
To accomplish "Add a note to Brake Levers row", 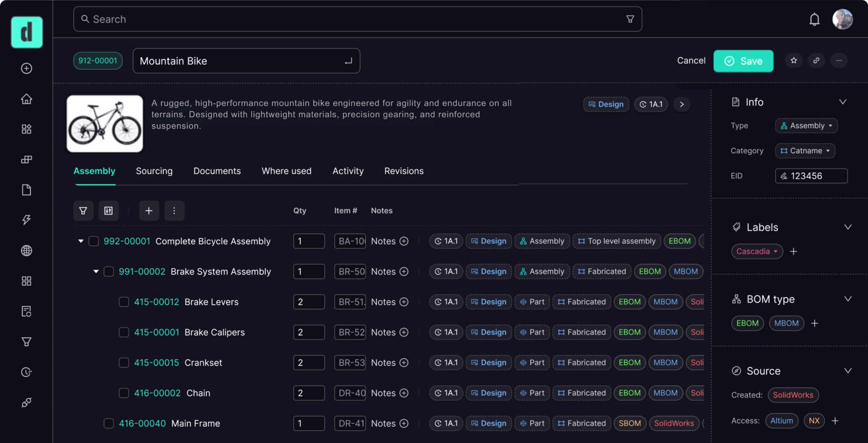I will 404,302.
